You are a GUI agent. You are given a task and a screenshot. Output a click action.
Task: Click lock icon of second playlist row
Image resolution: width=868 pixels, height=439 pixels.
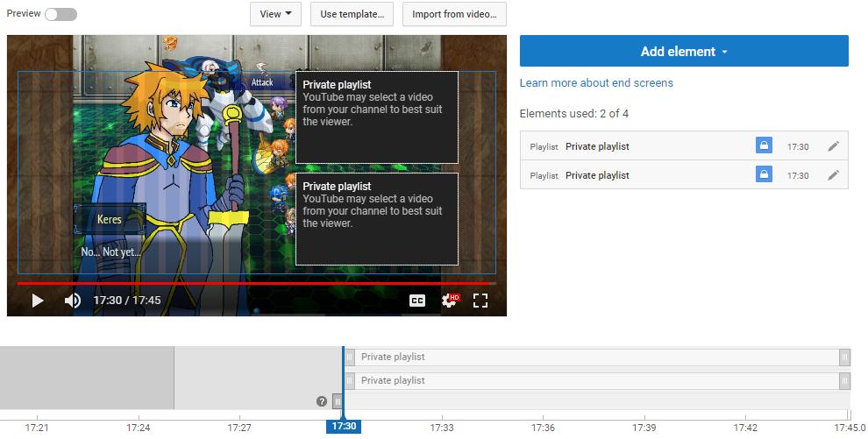(764, 174)
